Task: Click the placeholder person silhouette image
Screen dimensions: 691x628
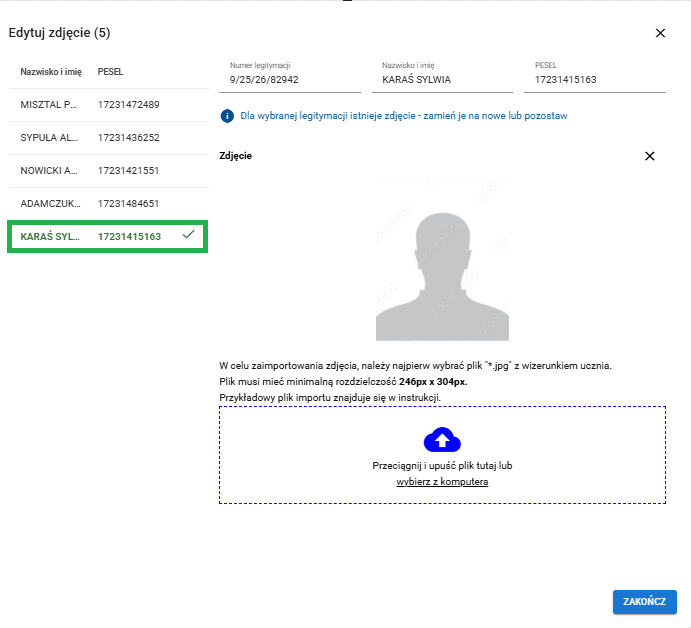Action: tap(442, 263)
